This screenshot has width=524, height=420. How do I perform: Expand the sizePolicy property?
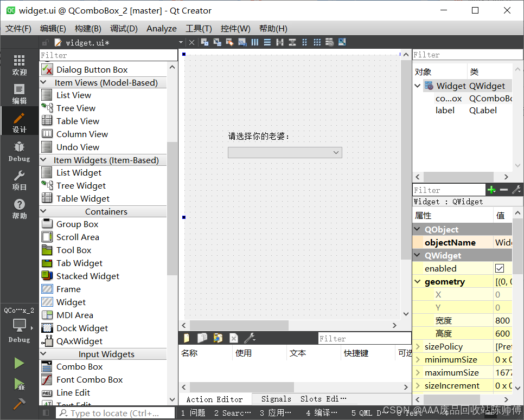(x=417, y=346)
